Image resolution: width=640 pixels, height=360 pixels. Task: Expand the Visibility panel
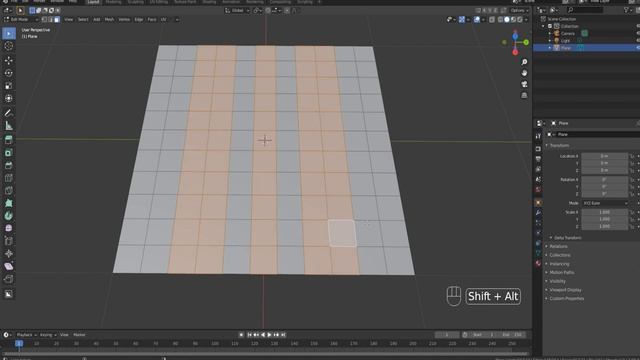(x=558, y=281)
